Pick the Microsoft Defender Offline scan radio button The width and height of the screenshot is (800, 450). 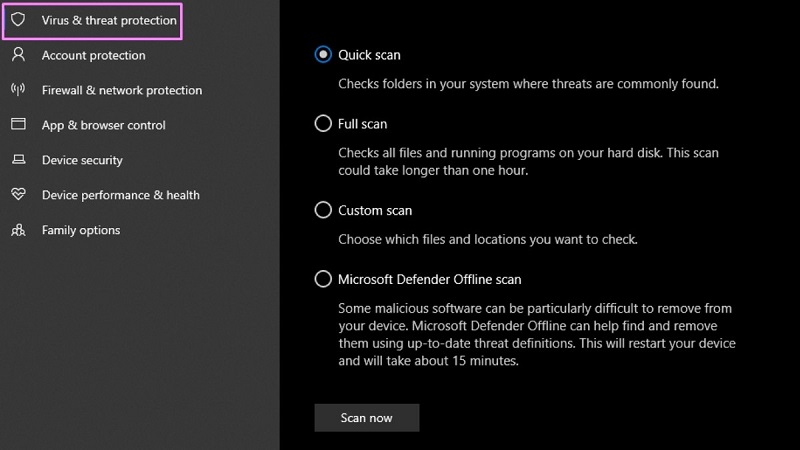tap(323, 279)
